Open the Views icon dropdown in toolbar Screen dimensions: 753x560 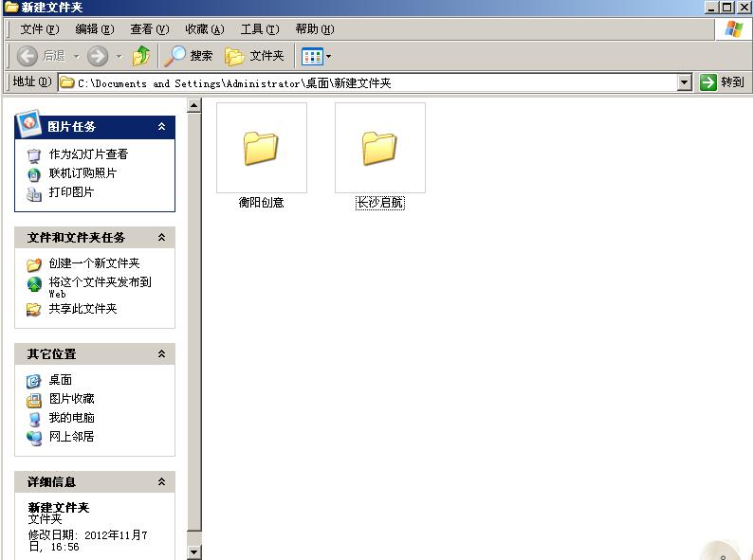coord(317,56)
